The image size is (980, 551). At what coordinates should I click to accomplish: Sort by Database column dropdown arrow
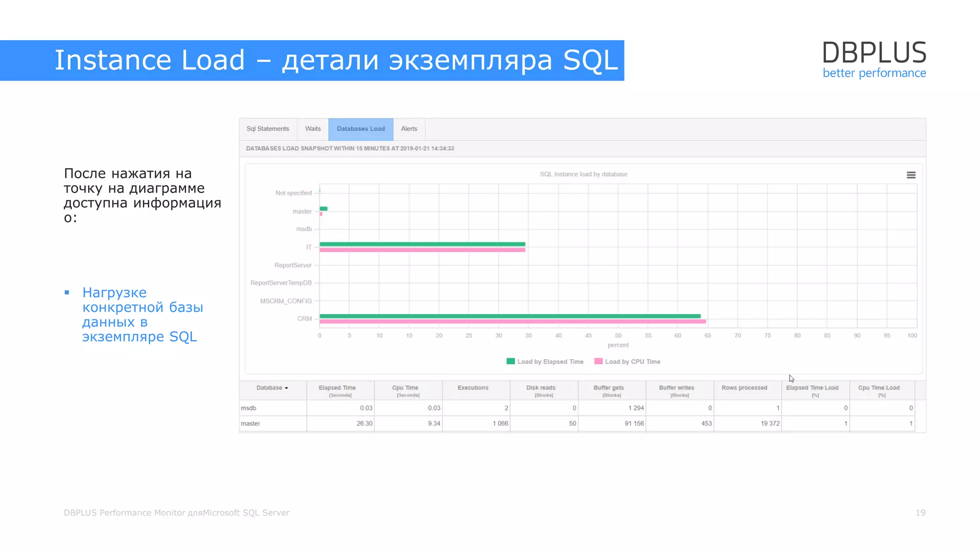click(x=286, y=388)
